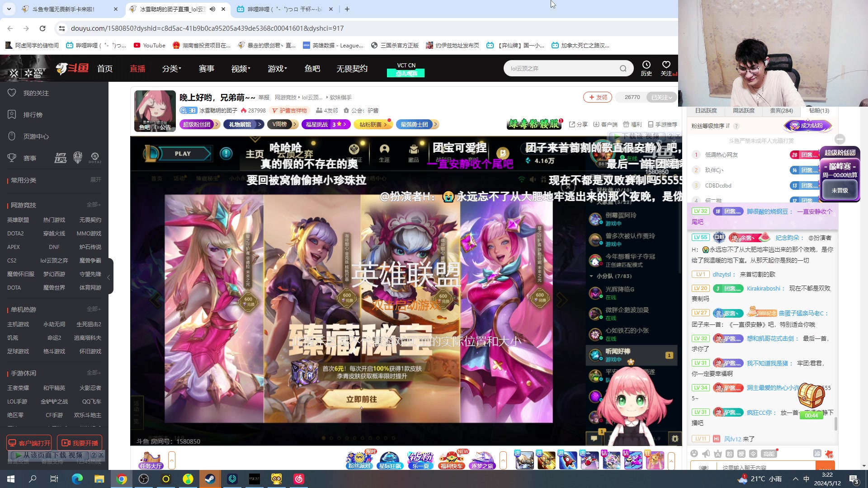Image resolution: width=868 pixels, height=488 pixels.
Task: Click the chat panel scrollbar thumb
Action: coord(835,424)
